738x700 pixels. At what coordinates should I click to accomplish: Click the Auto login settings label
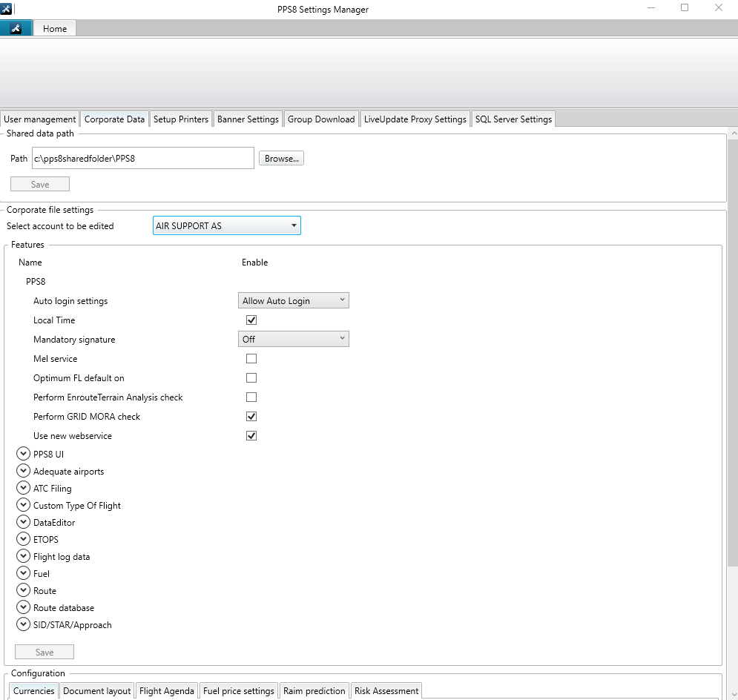[x=70, y=300]
